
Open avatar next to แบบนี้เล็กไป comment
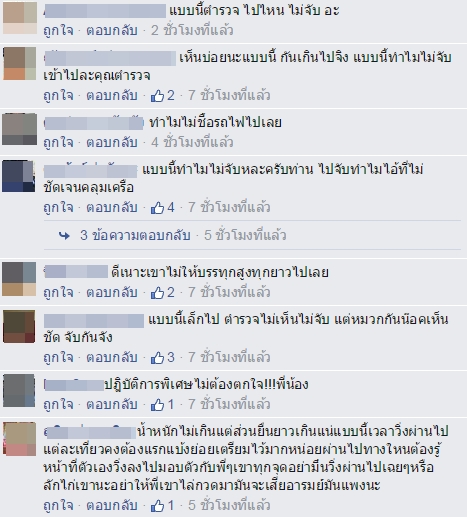[x=19, y=326]
